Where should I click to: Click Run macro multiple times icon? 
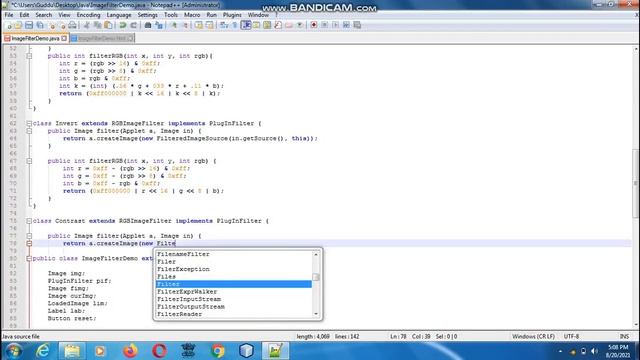[x=346, y=25]
